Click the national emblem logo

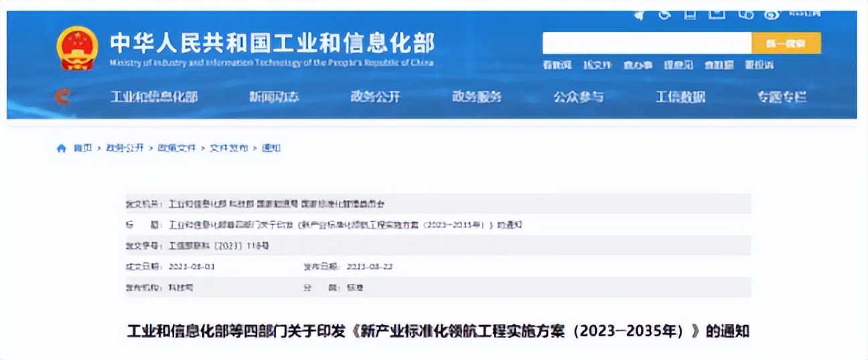77,48
